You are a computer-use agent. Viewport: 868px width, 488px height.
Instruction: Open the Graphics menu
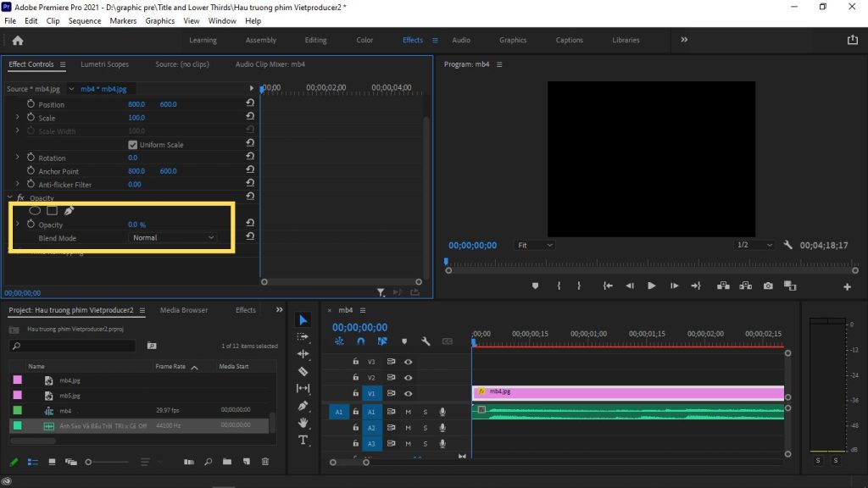(160, 20)
